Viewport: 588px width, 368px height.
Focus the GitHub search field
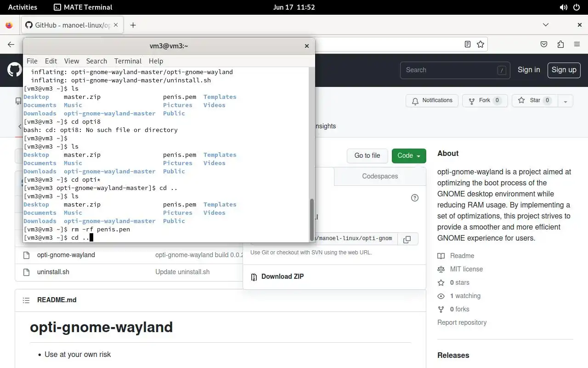point(455,70)
